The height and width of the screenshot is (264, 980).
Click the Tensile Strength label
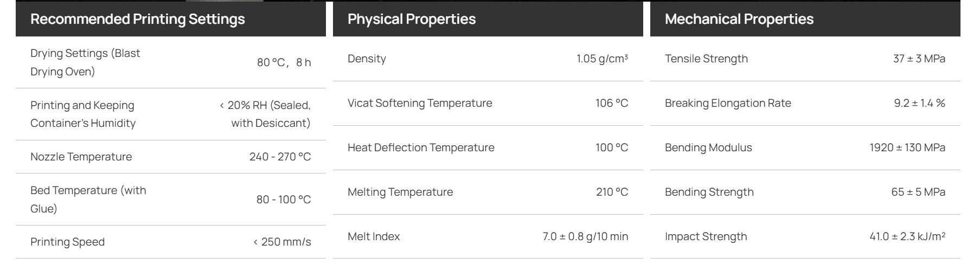[x=706, y=59]
